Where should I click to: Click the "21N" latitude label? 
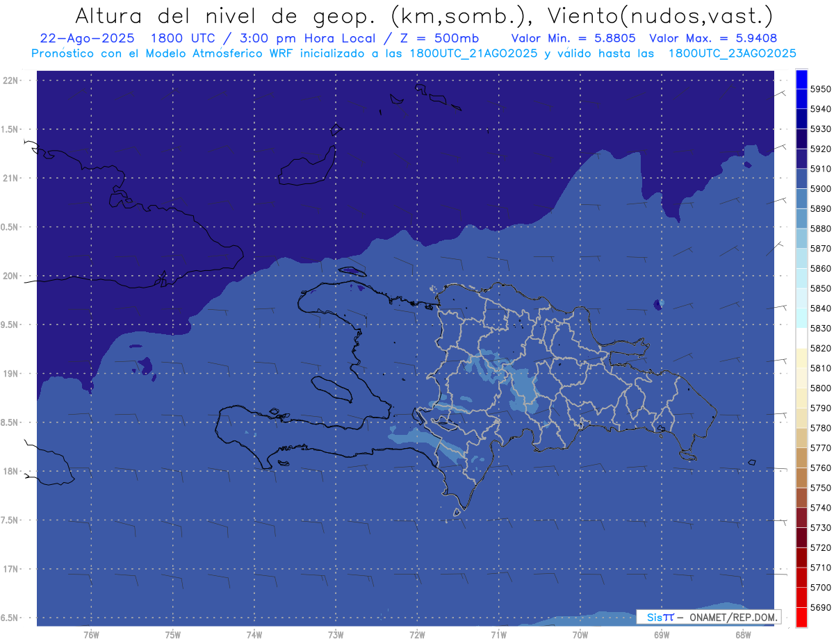(x=10, y=178)
